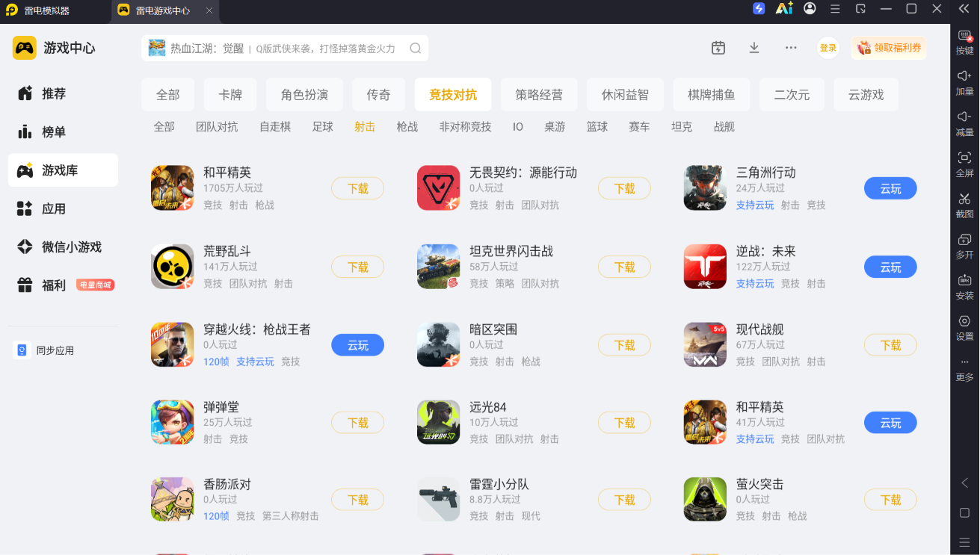Close the 雷电游戏中心 tab
Screen dimensions: 980x555
click(209, 10)
